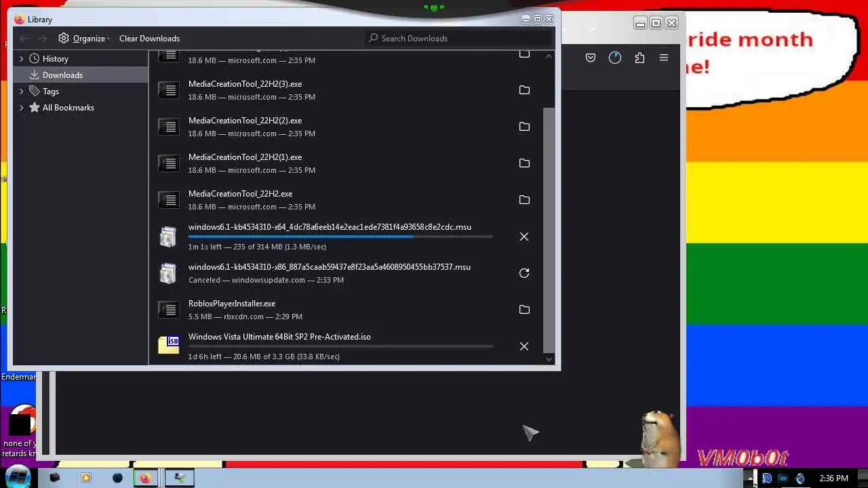Open the Firefox extensions puzzle icon
This screenshot has width=868, height=488.
point(639,58)
